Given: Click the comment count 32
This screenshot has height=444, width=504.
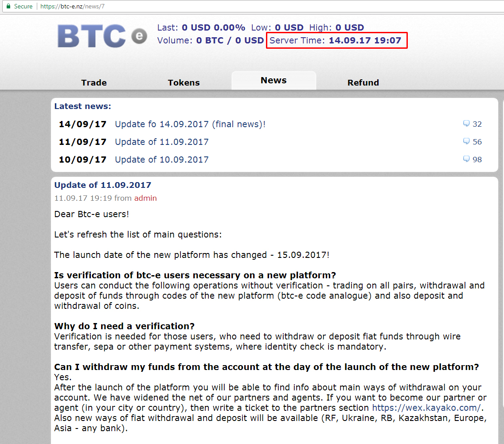Looking at the screenshot, I should coord(477,124).
